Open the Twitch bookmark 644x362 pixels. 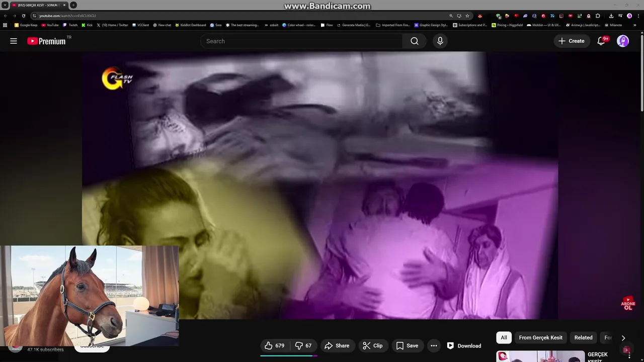point(70,25)
